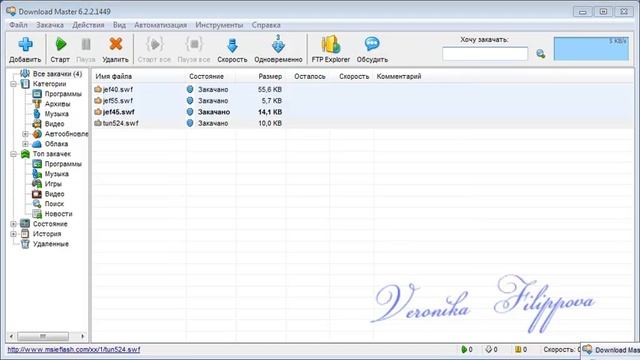640x360 pixels.
Task: Expand the Облака tree node
Action: tap(25, 144)
